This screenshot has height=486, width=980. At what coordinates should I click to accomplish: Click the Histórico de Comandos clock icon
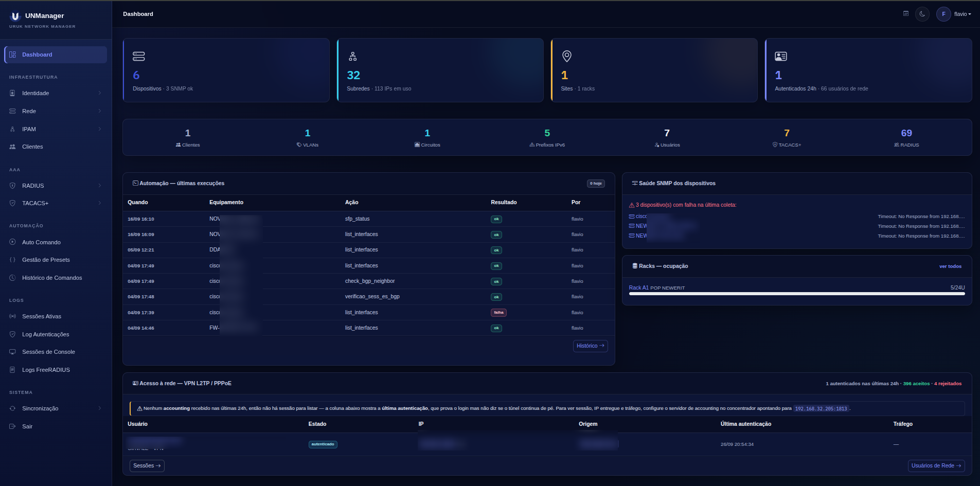[12, 278]
